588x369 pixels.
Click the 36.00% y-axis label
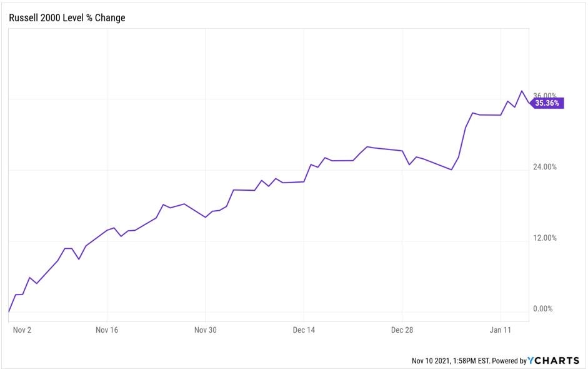[x=545, y=95]
